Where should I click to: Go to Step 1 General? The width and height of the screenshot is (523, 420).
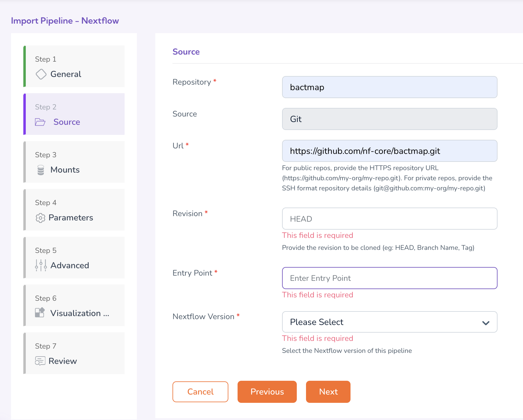click(x=74, y=66)
